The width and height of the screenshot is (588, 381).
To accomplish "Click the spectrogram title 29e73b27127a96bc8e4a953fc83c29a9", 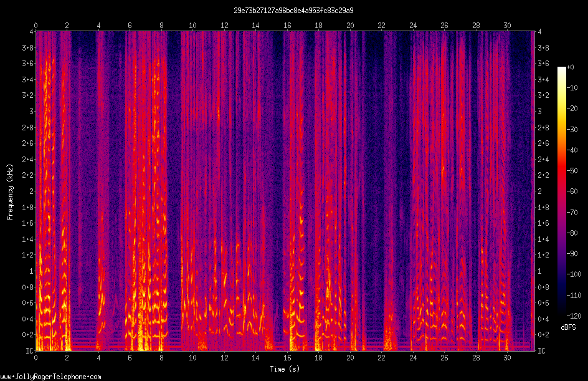I will (293, 11).
